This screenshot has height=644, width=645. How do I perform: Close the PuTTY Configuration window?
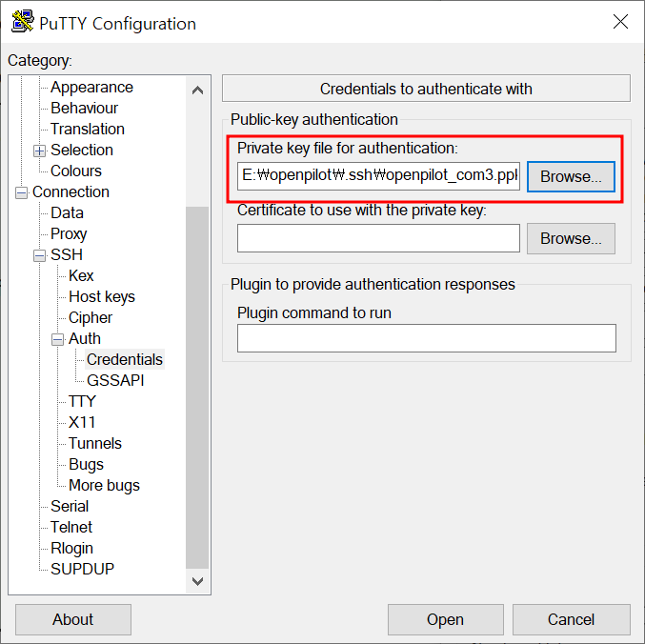(620, 21)
